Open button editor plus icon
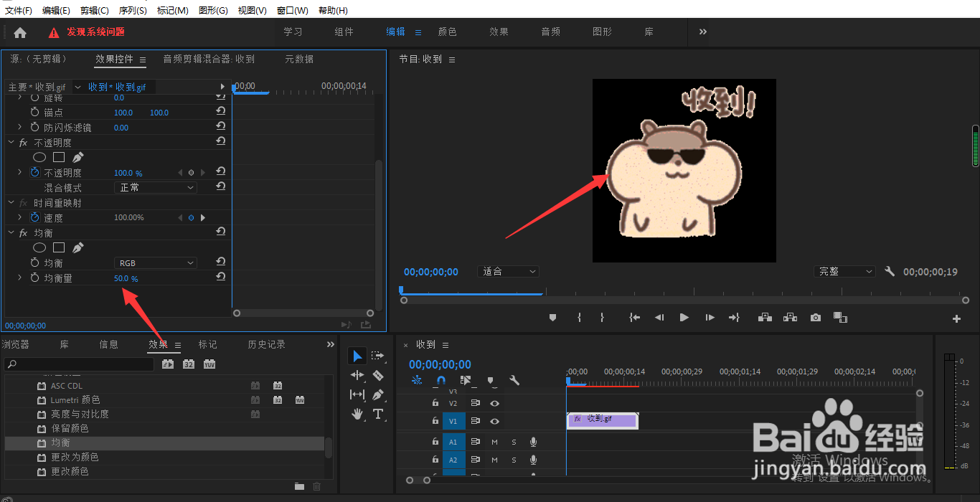980x502 pixels. (x=956, y=319)
